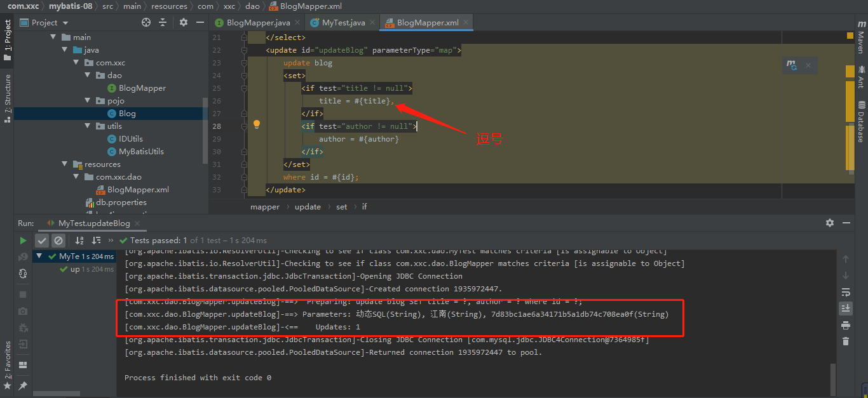Viewport: 868px width, 398px height.
Task: Open Run panel settings gear
Action: 830,223
